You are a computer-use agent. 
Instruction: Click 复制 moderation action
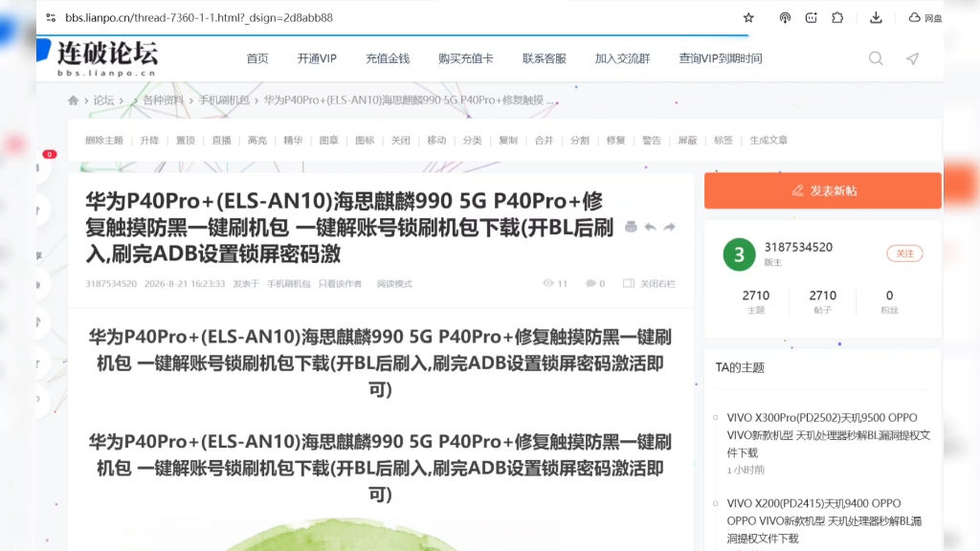[x=508, y=141]
